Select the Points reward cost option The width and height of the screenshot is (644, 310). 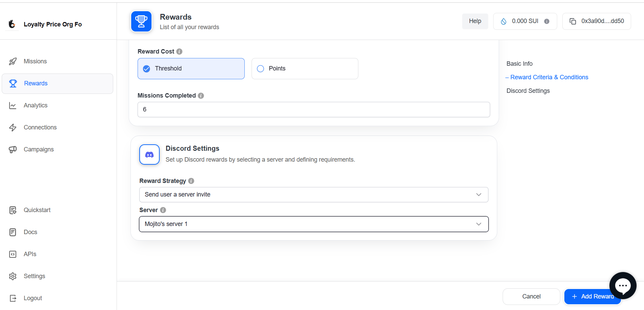pyautogui.click(x=305, y=69)
